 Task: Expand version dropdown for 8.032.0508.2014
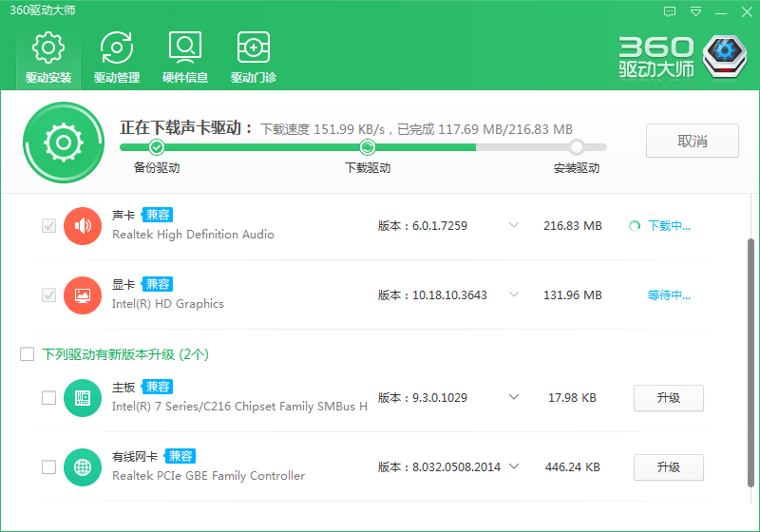tap(514, 466)
